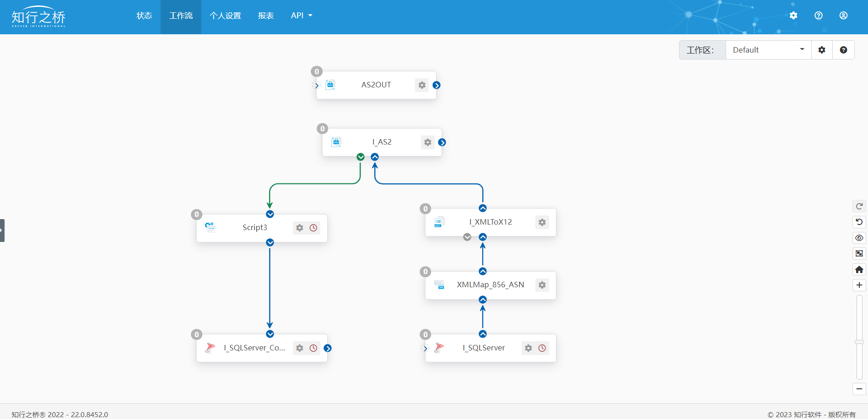Select the I_AS2 connector label
Viewport: 868px width, 419px height.
coord(382,142)
